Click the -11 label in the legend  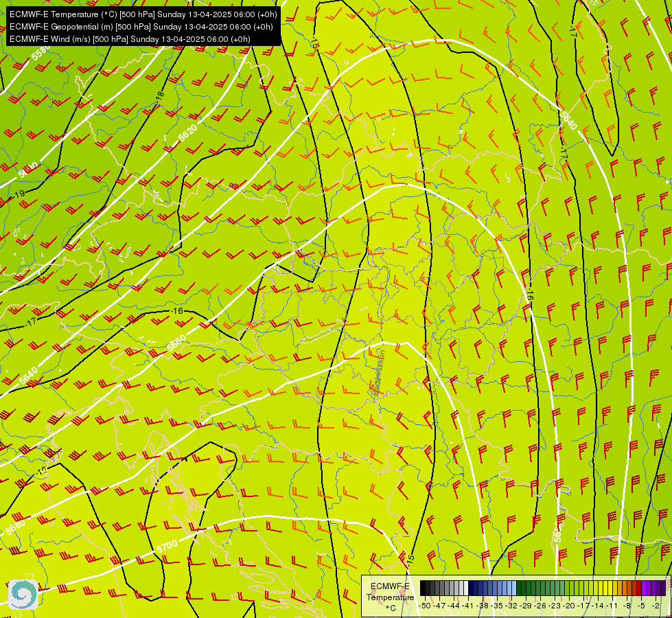click(612, 606)
